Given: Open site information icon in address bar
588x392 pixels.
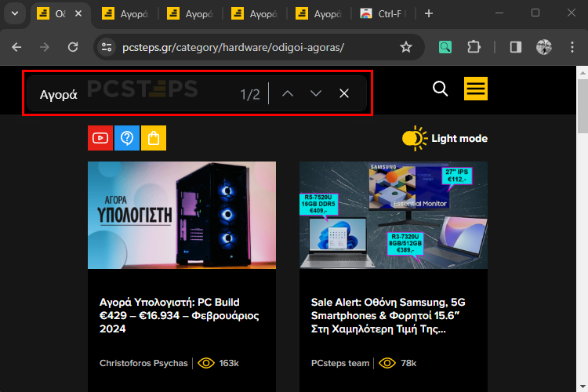Looking at the screenshot, I should pos(107,47).
